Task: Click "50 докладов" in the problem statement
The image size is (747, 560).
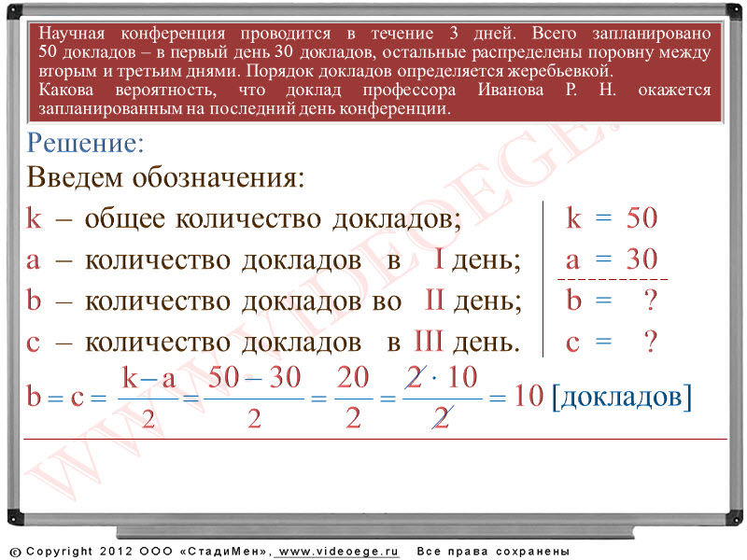Action: [x=87, y=52]
